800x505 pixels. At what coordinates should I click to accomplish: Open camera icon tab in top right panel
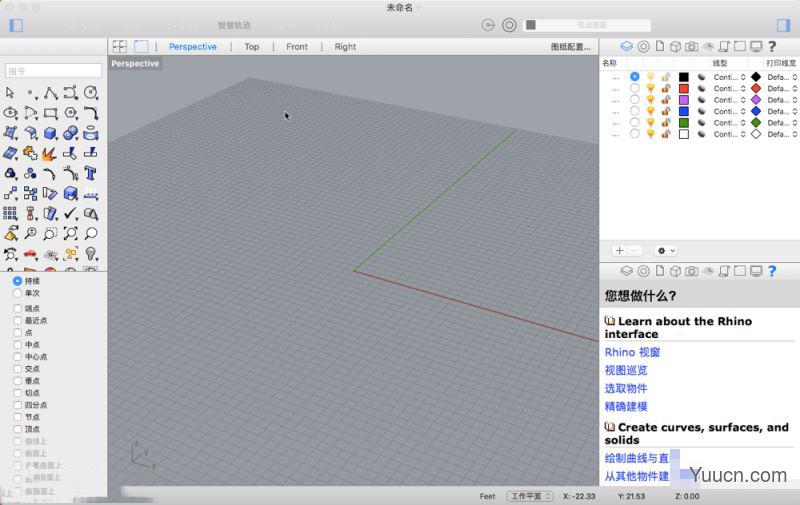click(691, 46)
